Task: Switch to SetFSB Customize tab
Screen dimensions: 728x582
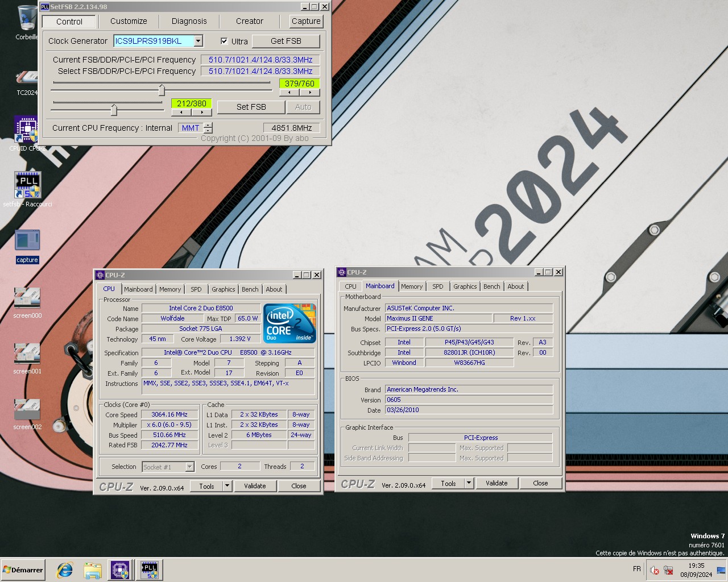Action: 129,21
